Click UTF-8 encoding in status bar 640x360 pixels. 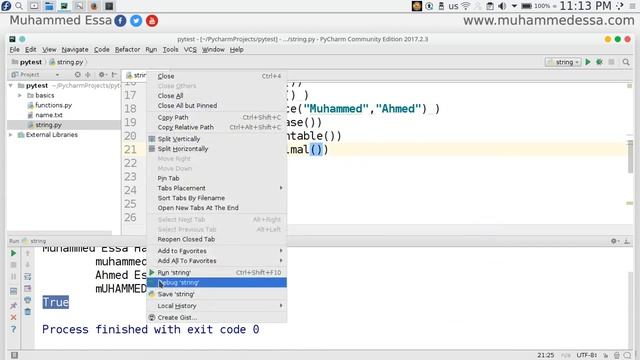587,355
